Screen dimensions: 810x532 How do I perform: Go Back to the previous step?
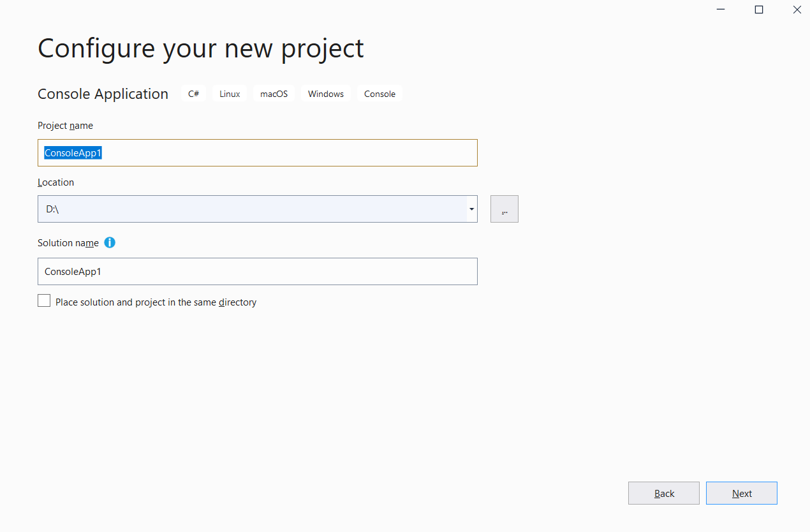click(x=663, y=493)
